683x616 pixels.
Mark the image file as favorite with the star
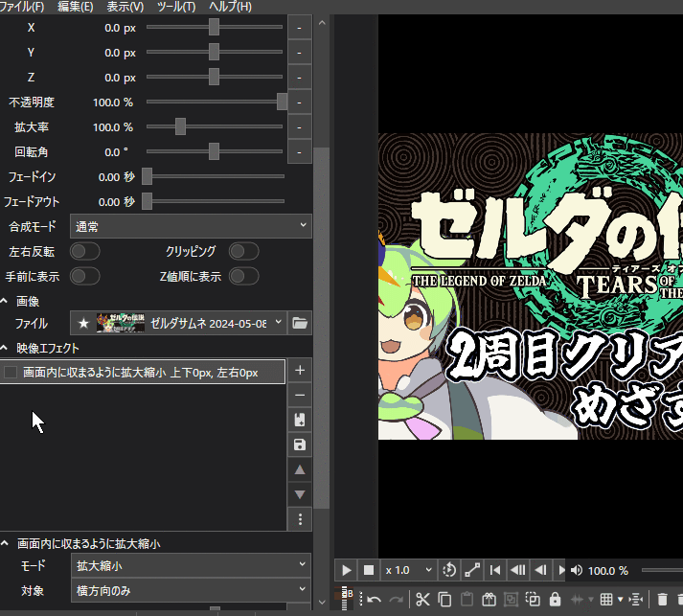83,323
